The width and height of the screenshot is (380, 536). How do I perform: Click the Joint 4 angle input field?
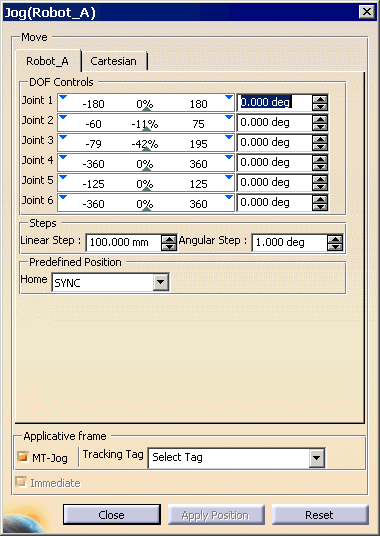(275, 162)
